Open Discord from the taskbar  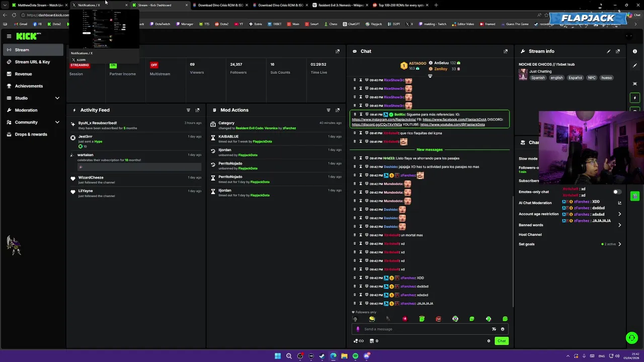(367, 356)
